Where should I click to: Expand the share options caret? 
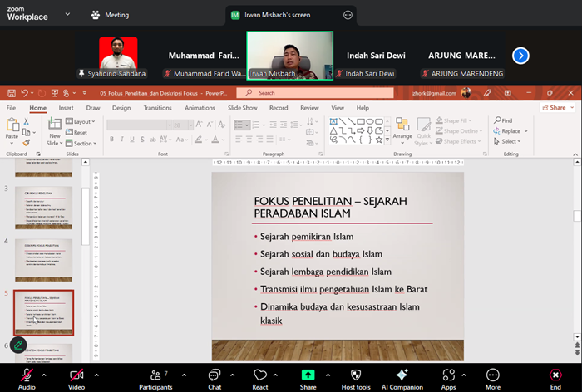[328, 375]
